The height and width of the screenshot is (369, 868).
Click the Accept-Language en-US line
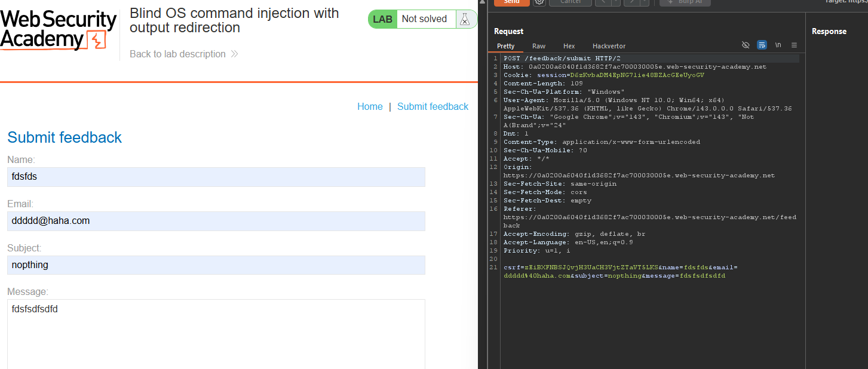(568, 242)
